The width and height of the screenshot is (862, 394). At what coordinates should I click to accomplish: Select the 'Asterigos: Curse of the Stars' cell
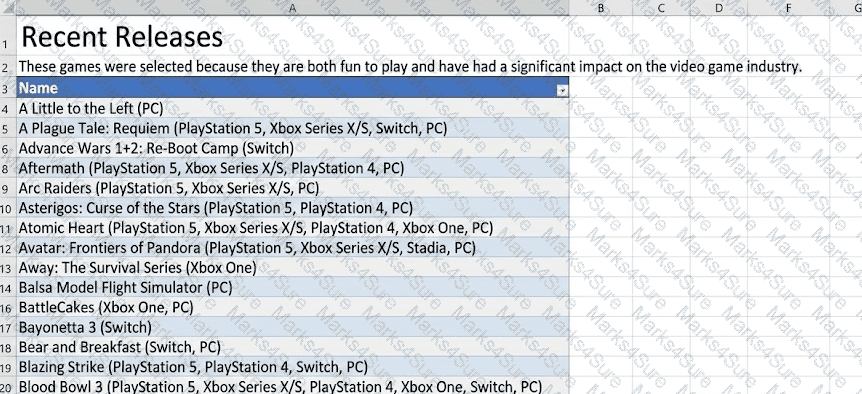[292, 208]
